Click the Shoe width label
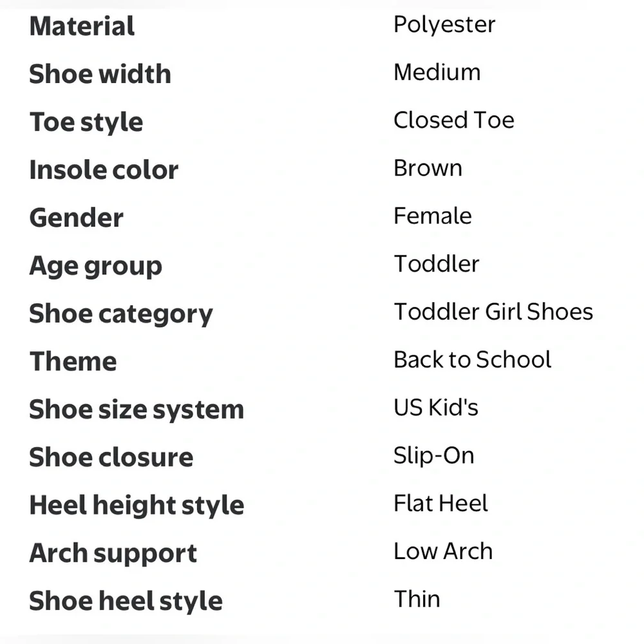This screenshot has height=644, width=644. point(100,74)
